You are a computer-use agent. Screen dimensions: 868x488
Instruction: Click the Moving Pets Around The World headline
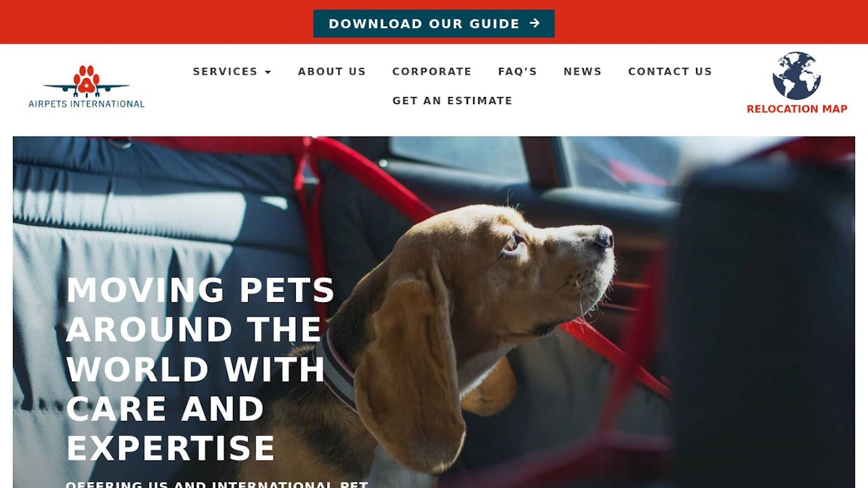pos(200,369)
